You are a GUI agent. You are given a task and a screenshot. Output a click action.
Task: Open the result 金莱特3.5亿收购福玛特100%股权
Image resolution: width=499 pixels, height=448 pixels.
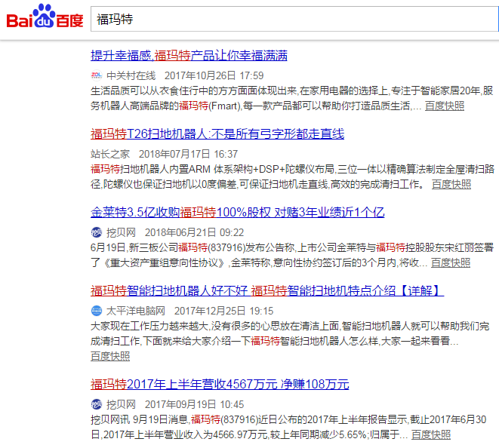tap(237, 213)
